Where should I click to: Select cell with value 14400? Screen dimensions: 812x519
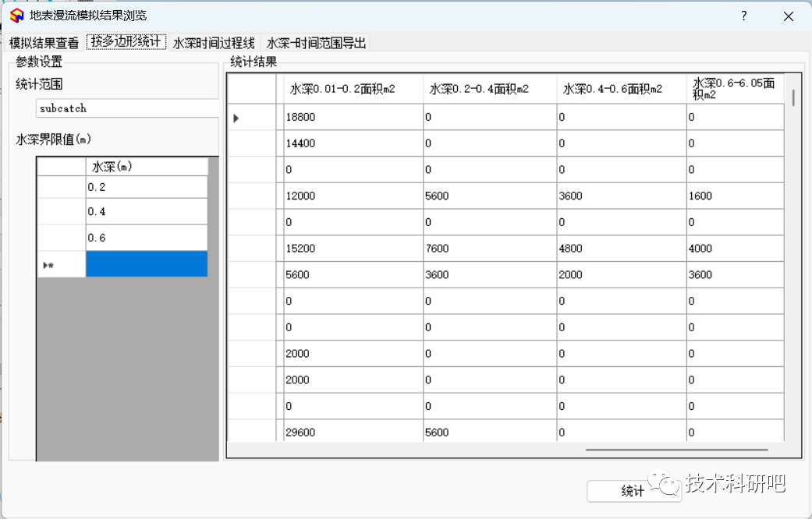click(353, 143)
